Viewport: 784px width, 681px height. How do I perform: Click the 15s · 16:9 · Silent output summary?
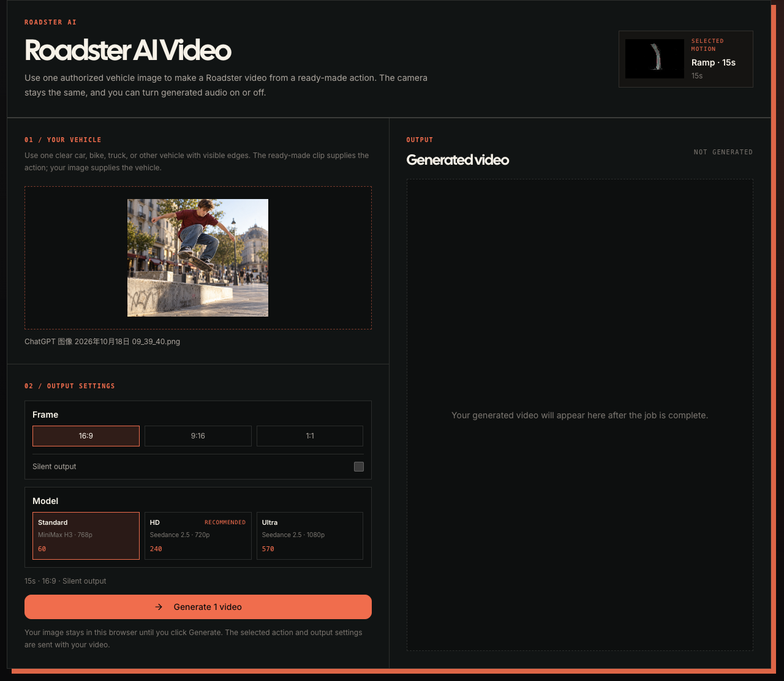(66, 581)
